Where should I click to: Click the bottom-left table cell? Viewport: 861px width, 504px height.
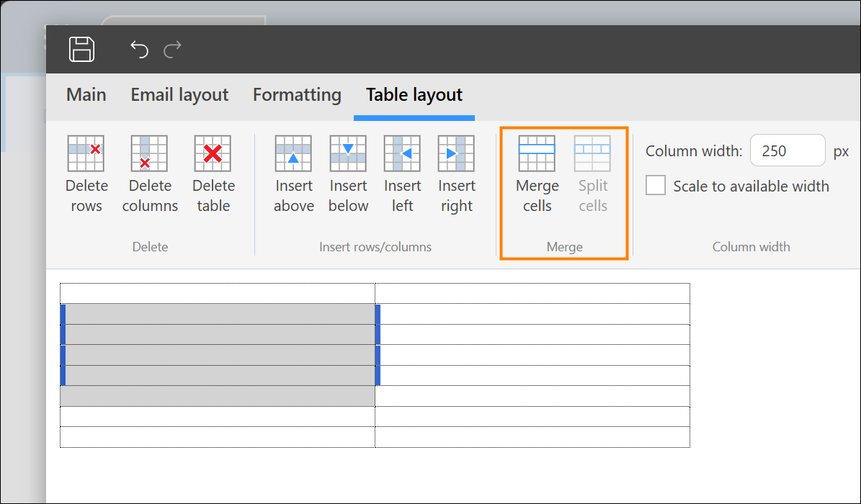tap(218, 437)
